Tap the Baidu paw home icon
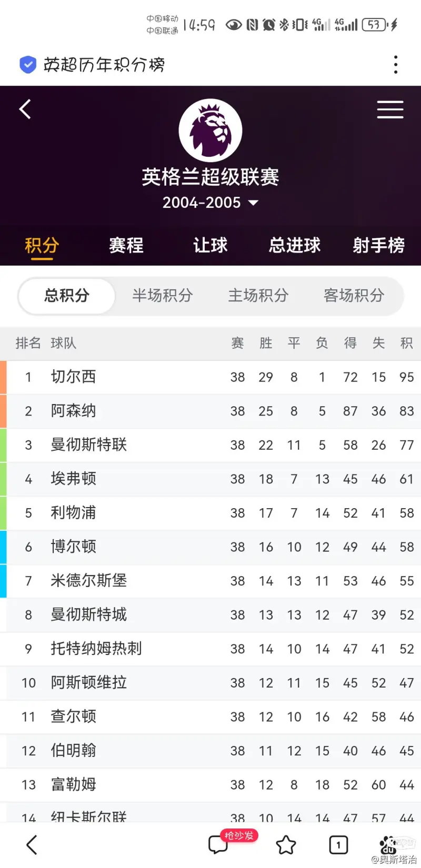 tap(389, 845)
